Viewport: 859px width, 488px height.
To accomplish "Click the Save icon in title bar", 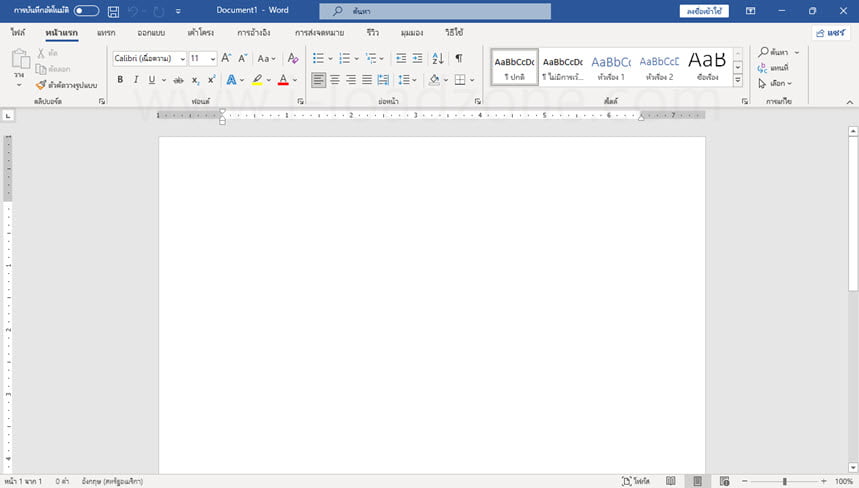I will click(113, 11).
